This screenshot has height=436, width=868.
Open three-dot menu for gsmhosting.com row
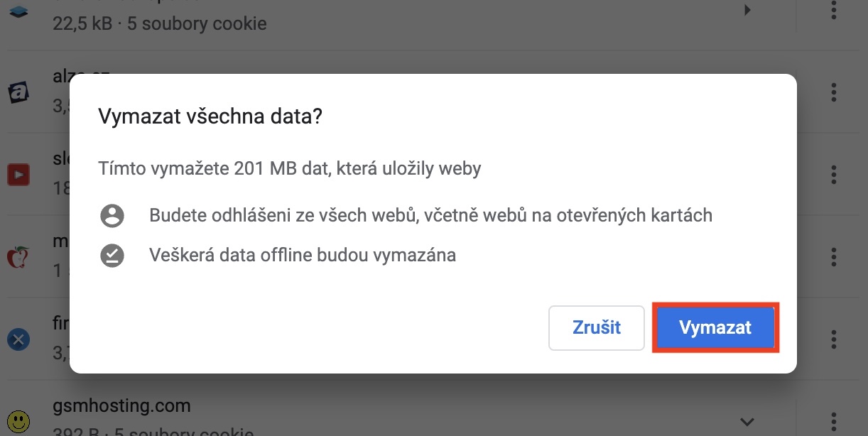pos(834,422)
